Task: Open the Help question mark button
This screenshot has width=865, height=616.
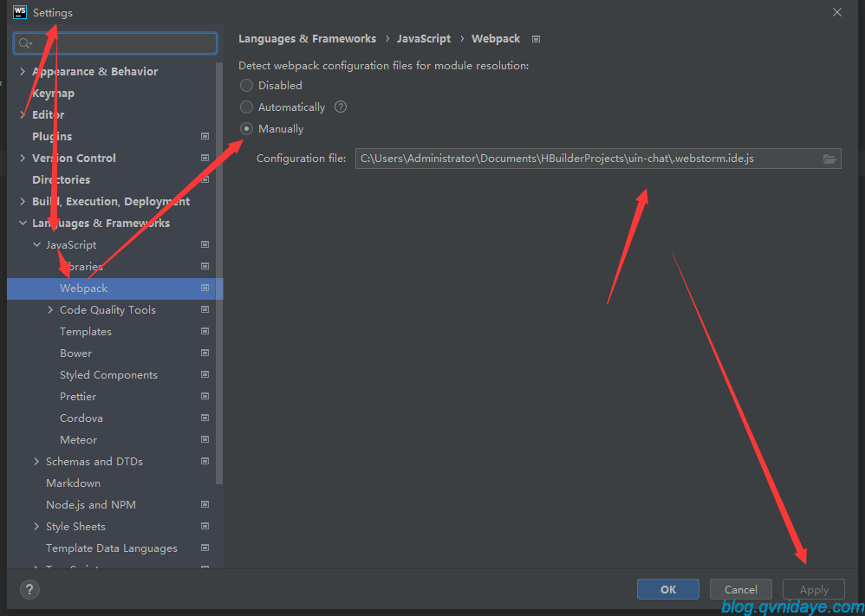Action: [x=29, y=589]
